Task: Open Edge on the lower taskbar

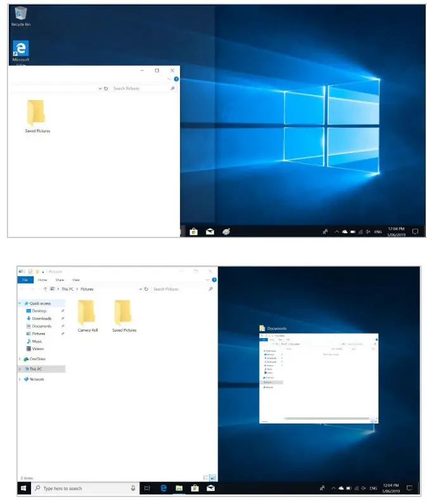Action: 163,488
